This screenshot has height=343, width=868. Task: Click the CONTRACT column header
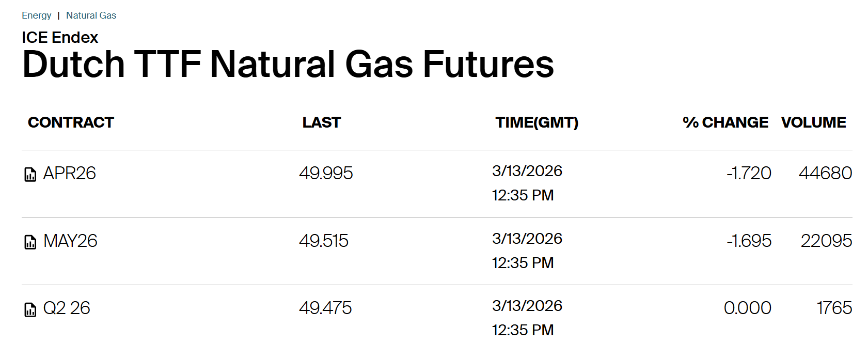71,122
